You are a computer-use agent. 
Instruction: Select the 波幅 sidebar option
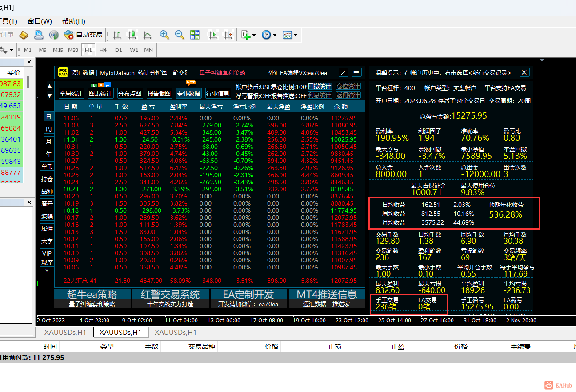(47, 216)
